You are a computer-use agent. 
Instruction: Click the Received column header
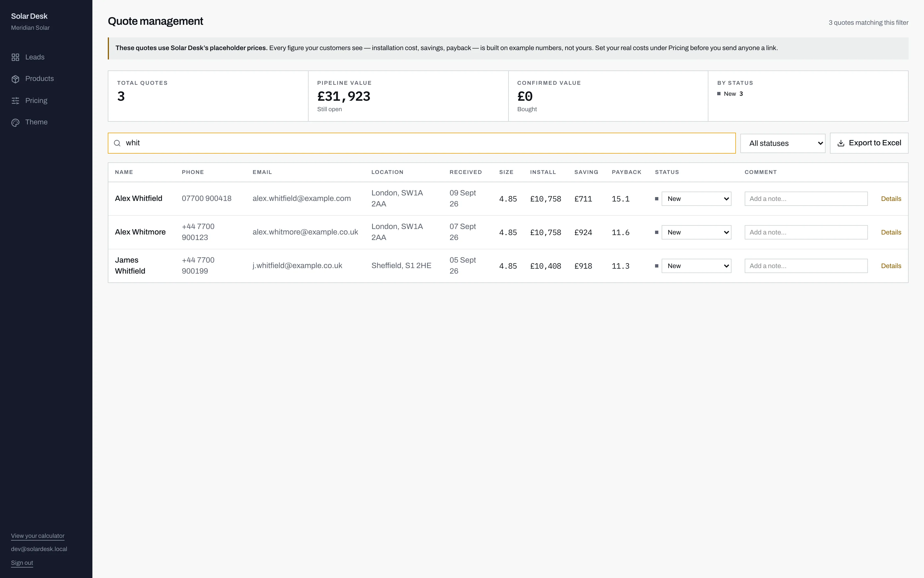(466, 172)
